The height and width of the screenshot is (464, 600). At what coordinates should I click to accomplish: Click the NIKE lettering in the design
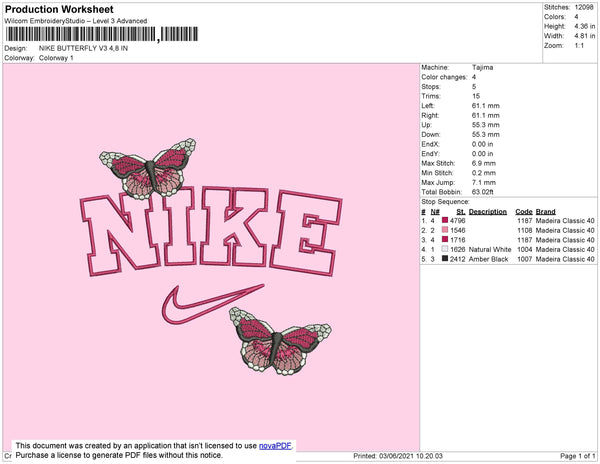(x=211, y=230)
